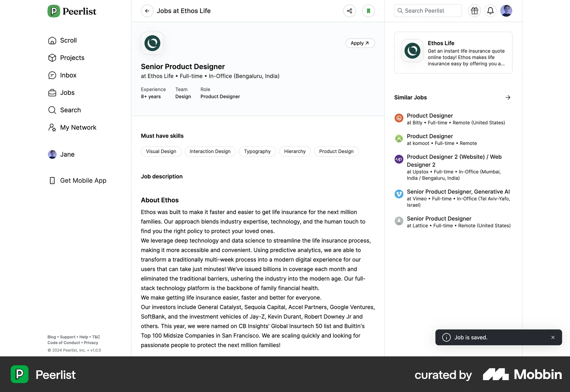Screen dimensions: 570x392
Task: Select the Typography skill tag
Action: 257,151
